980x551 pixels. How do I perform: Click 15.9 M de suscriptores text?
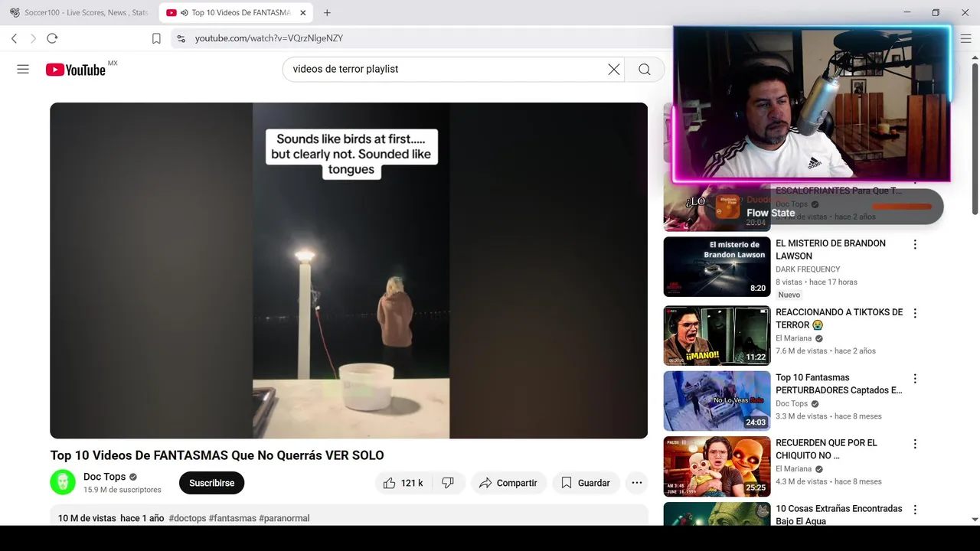(x=122, y=490)
